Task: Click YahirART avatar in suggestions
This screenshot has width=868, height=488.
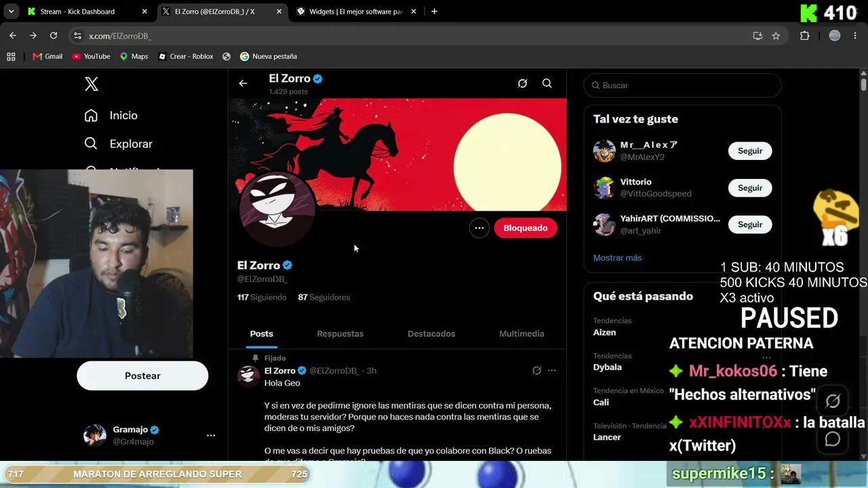Action: tap(604, 224)
